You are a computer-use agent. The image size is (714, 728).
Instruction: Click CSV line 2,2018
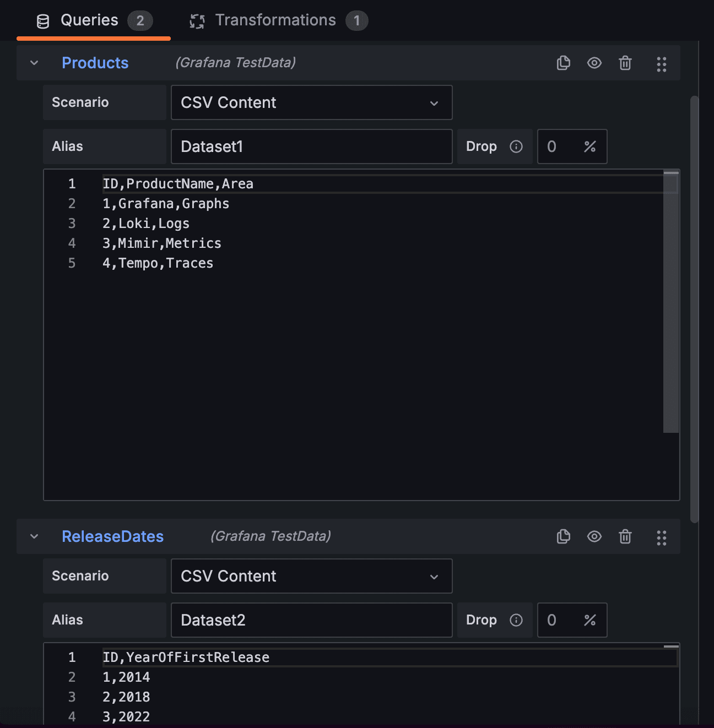click(126, 697)
